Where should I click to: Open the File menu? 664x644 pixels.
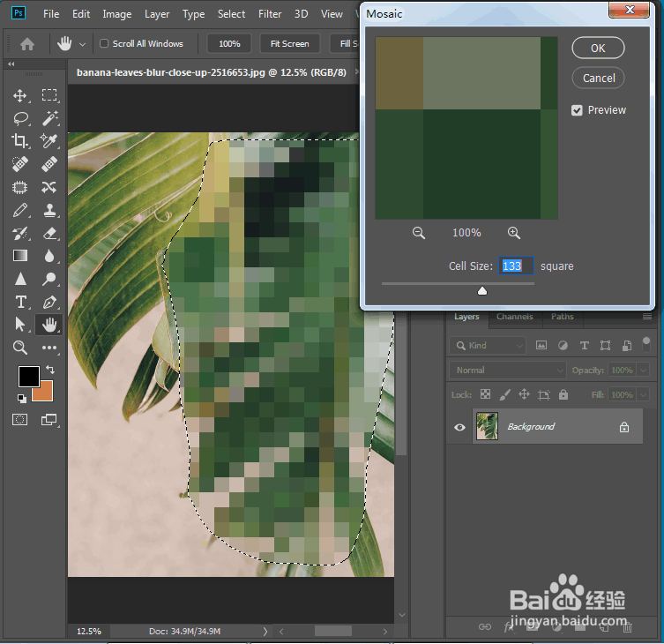click(x=51, y=14)
